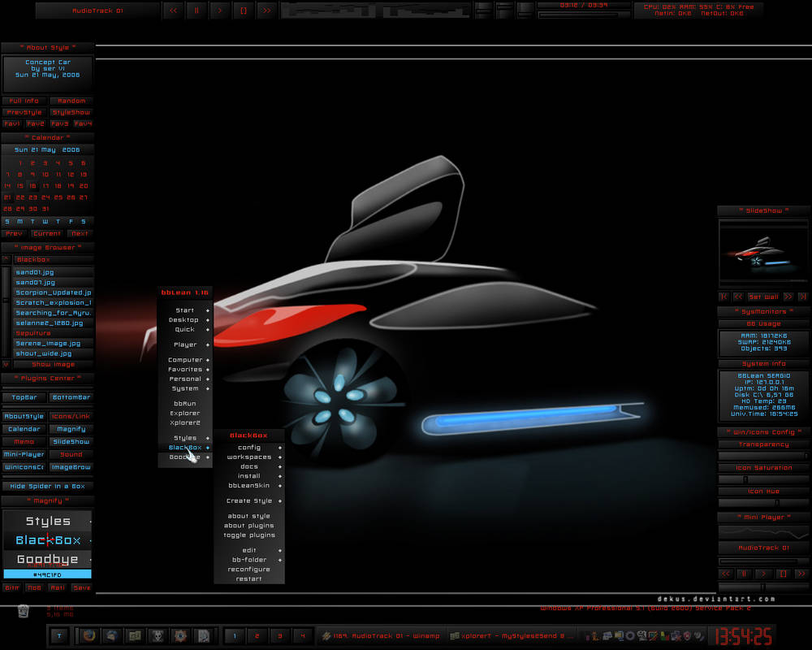Adjust the Icon Saturation slider

763,479
